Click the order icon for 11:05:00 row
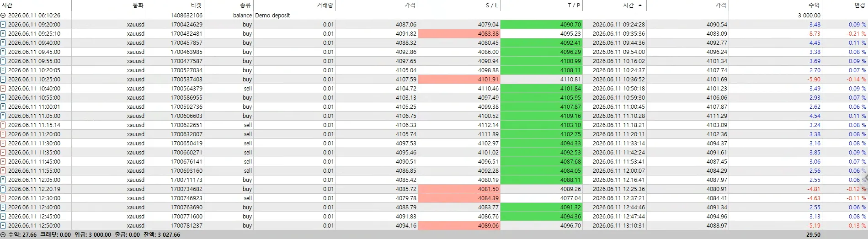The height and width of the screenshot is (239, 868). click(x=3, y=116)
